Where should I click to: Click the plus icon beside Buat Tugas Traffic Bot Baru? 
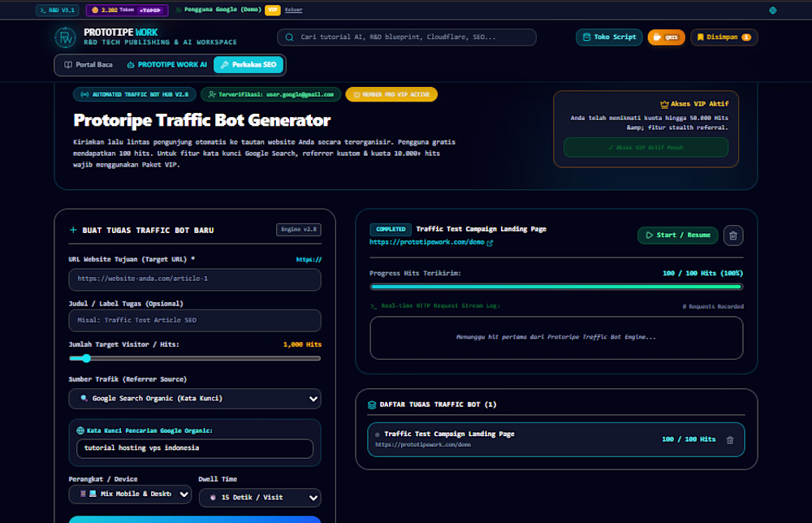[x=73, y=230]
